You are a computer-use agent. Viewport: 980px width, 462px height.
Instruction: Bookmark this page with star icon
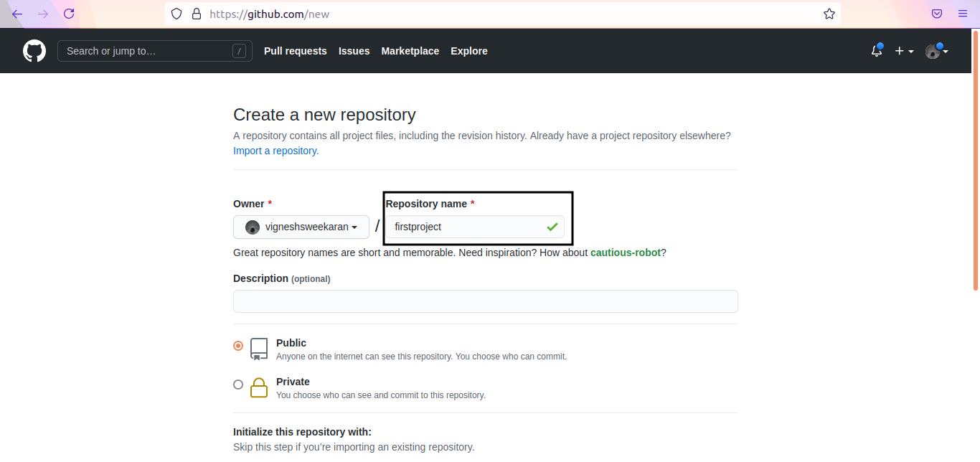point(829,14)
